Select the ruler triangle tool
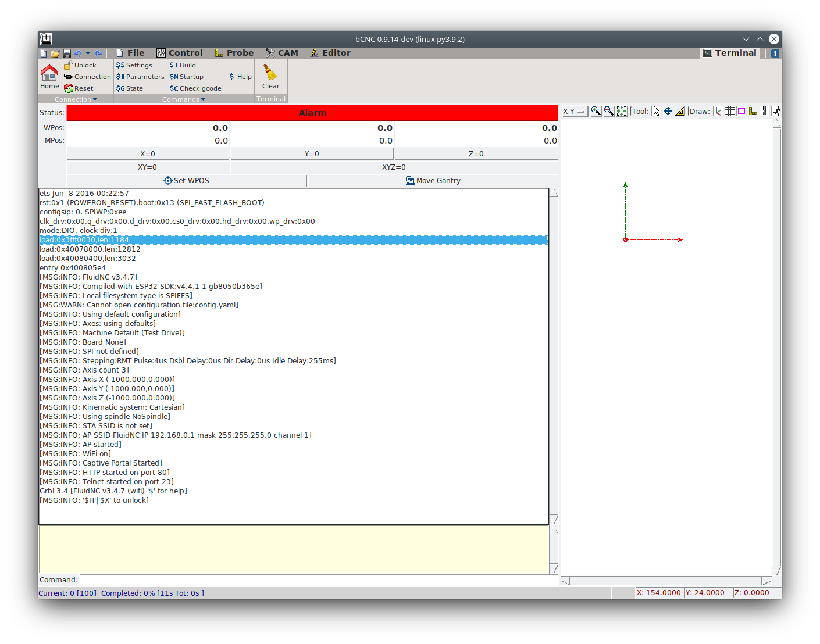 680,111
